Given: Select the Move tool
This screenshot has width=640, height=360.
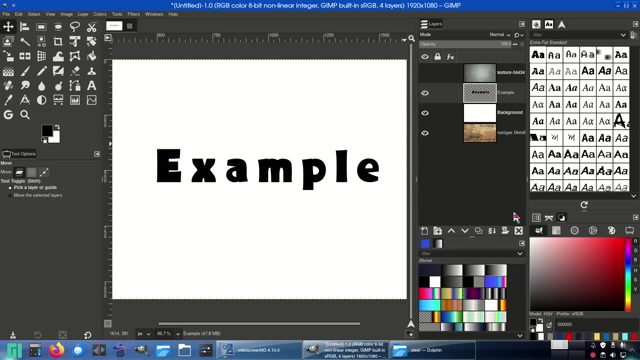Looking at the screenshot, I should click(x=8, y=27).
